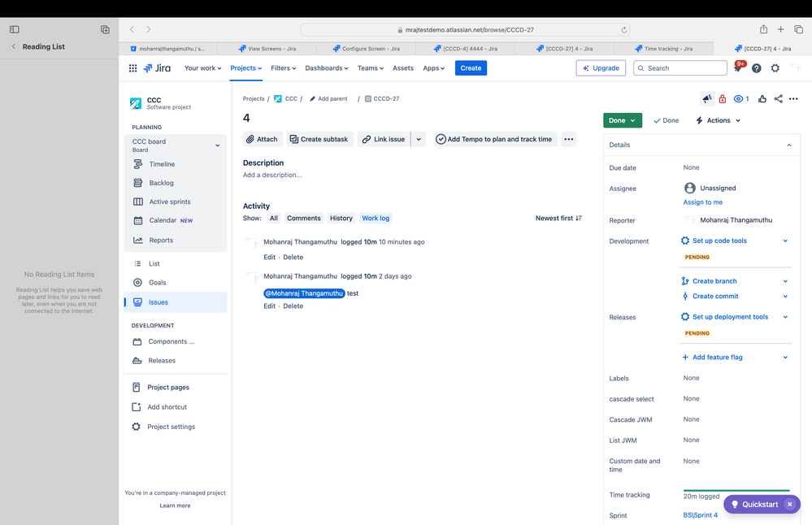The image size is (812, 525).
Task: Open the ellipsis next to Add Tempo button
Action: pyautogui.click(x=569, y=139)
